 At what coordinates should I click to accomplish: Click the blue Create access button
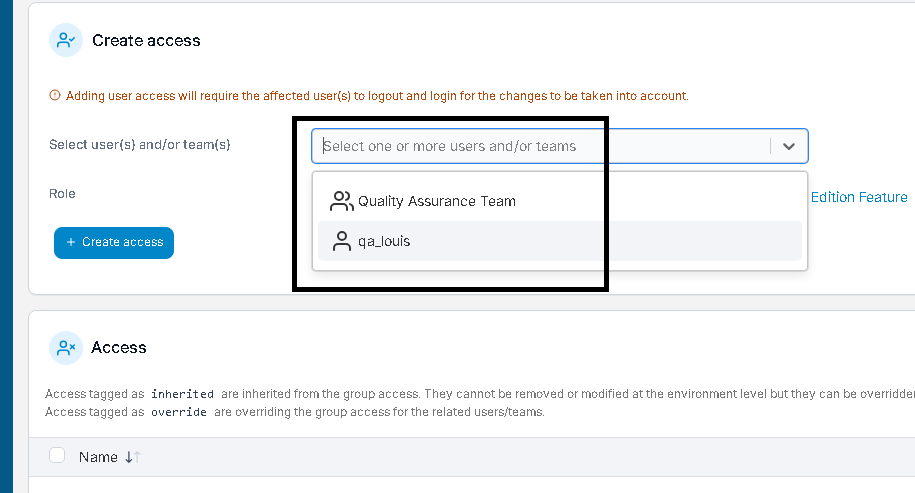[114, 243]
